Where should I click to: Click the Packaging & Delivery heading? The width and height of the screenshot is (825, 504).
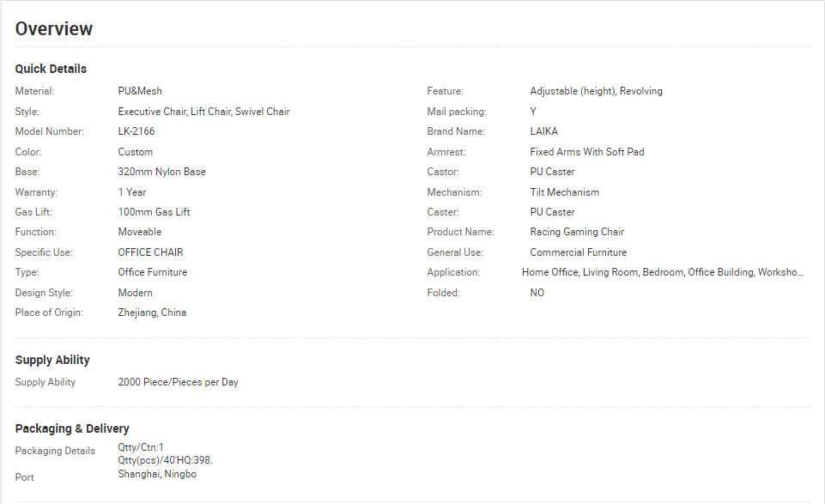[72, 428]
